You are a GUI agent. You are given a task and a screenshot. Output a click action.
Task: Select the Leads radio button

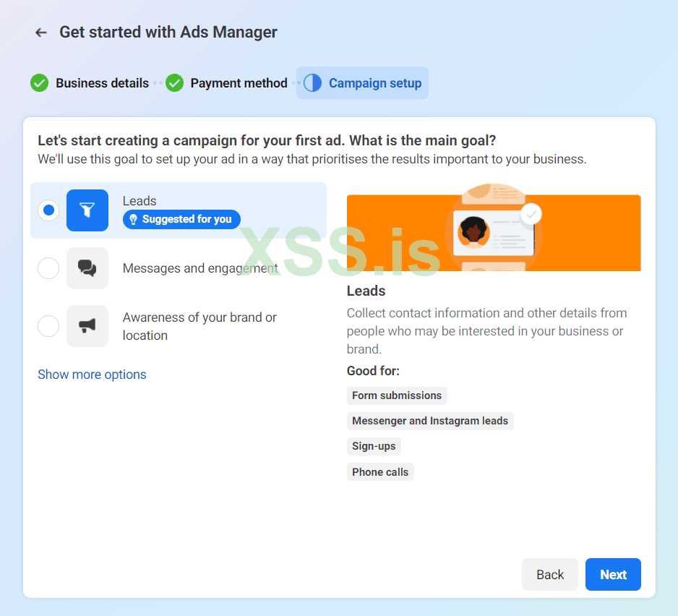[x=48, y=210]
